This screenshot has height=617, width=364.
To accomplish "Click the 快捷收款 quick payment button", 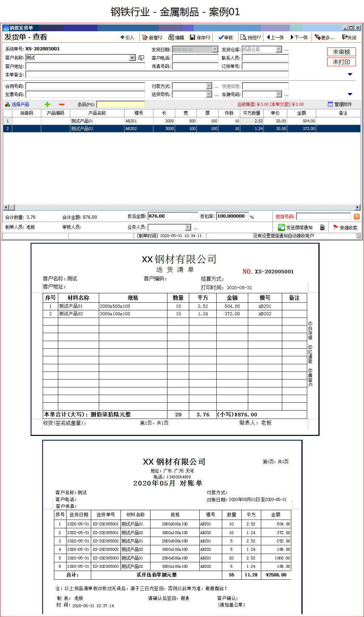I will click(x=345, y=227).
